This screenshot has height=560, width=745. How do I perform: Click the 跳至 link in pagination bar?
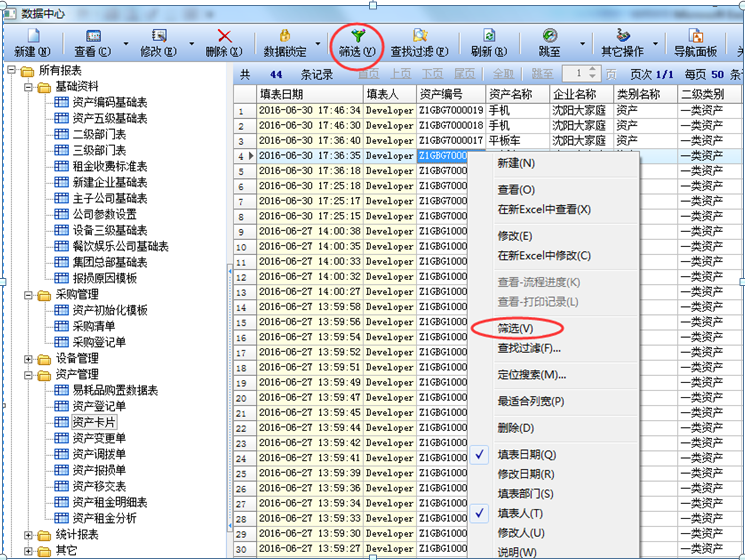point(542,74)
